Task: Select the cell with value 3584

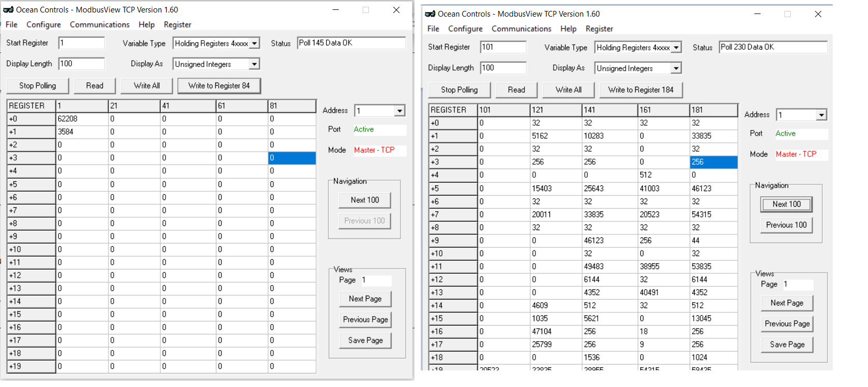Action: pos(82,132)
